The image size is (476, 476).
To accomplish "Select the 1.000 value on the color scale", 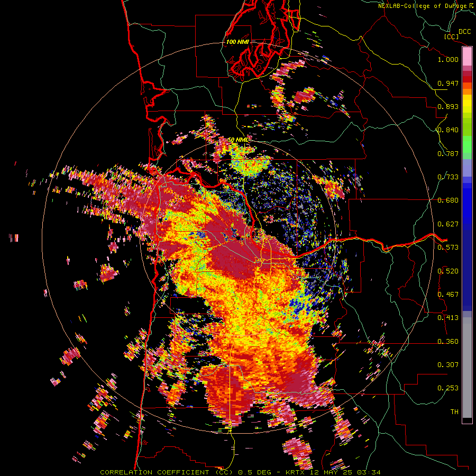I will 448,59.
